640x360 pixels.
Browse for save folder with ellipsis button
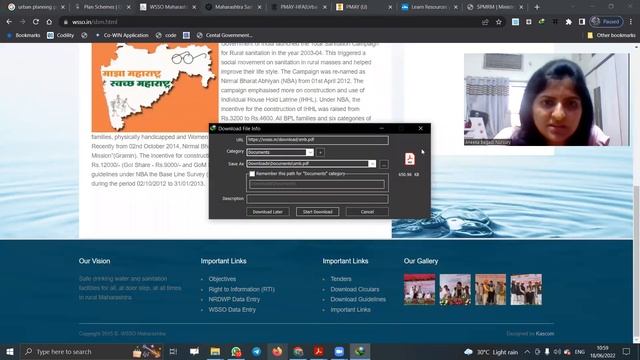click(x=384, y=164)
